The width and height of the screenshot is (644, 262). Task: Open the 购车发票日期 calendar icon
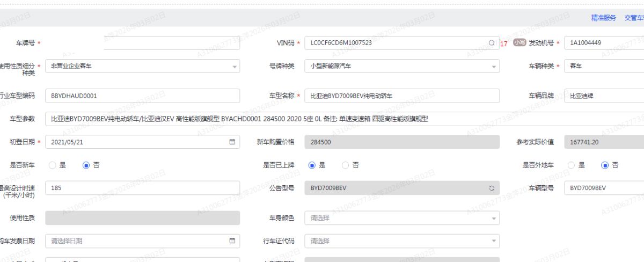tap(232, 241)
